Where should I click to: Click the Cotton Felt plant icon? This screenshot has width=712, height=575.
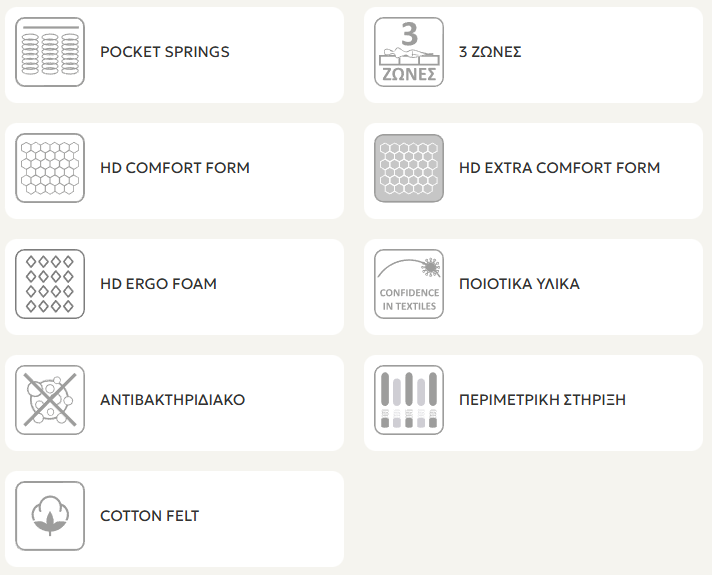point(50,516)
